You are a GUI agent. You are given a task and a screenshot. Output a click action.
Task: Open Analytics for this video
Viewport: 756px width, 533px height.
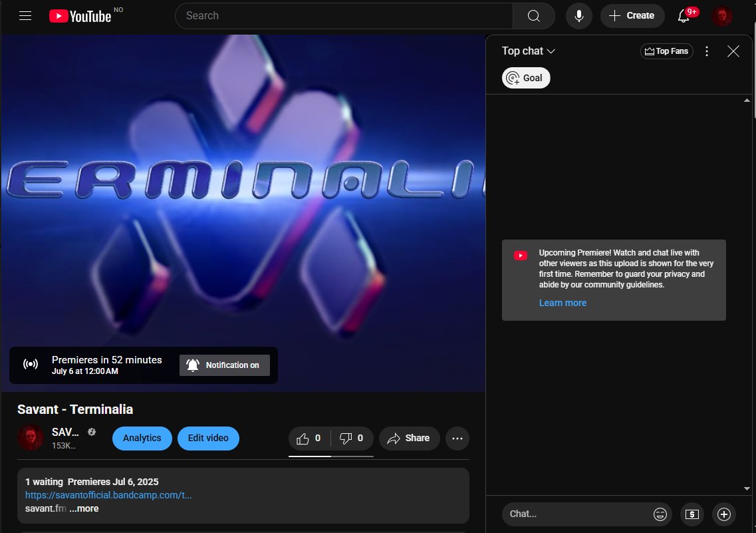click(142, 438)
